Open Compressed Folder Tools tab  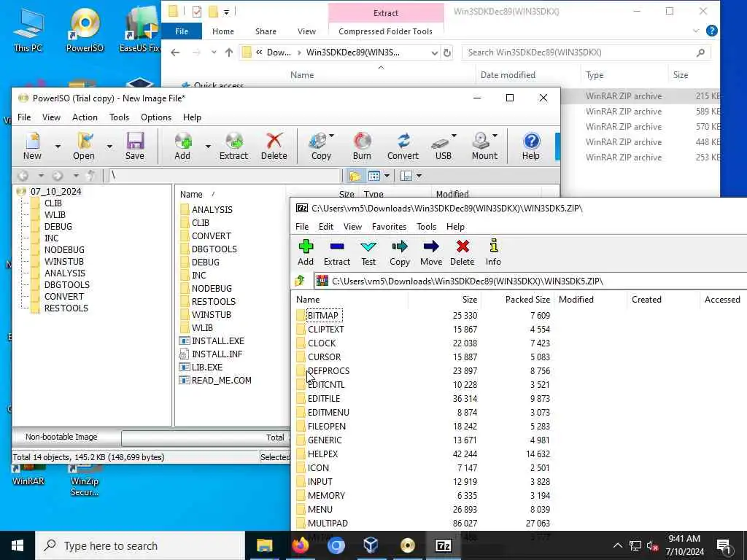coord(385,31)
